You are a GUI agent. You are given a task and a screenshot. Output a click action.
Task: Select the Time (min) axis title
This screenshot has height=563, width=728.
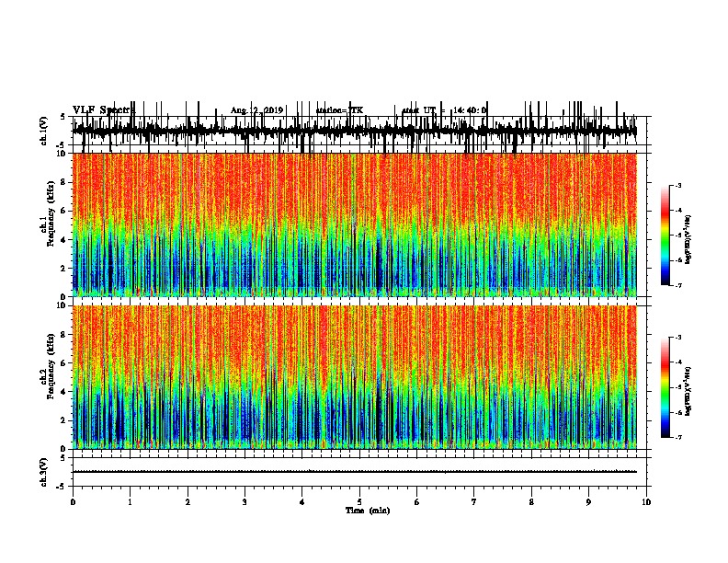tap(368, 511)
